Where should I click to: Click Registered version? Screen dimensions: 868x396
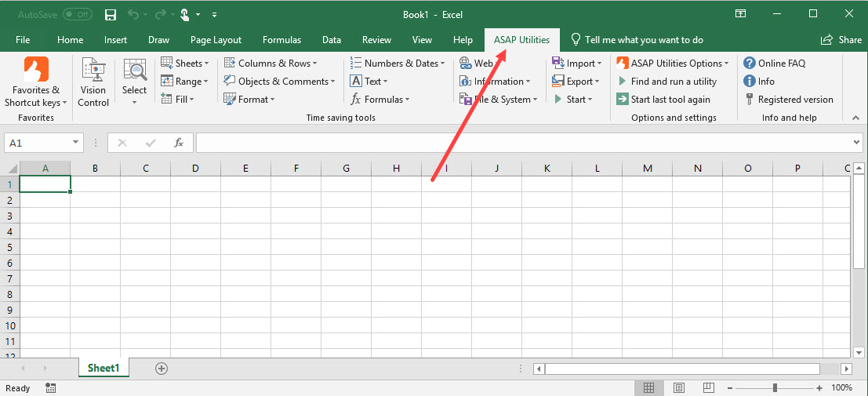(788, 99)
